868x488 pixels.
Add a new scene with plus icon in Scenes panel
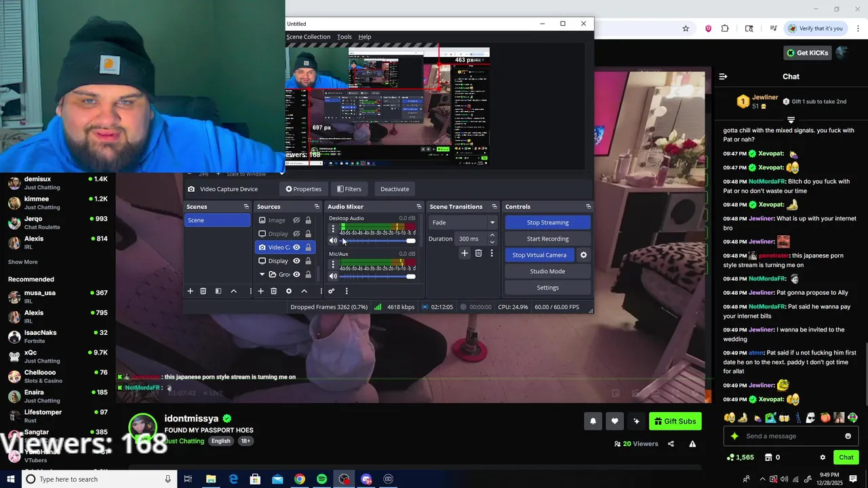coord(190,291)
